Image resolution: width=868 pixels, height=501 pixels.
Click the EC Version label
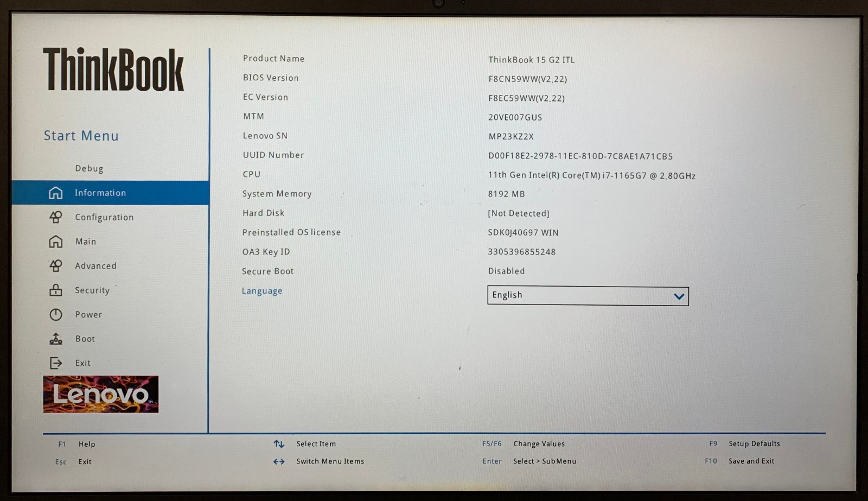click(265, 97)
